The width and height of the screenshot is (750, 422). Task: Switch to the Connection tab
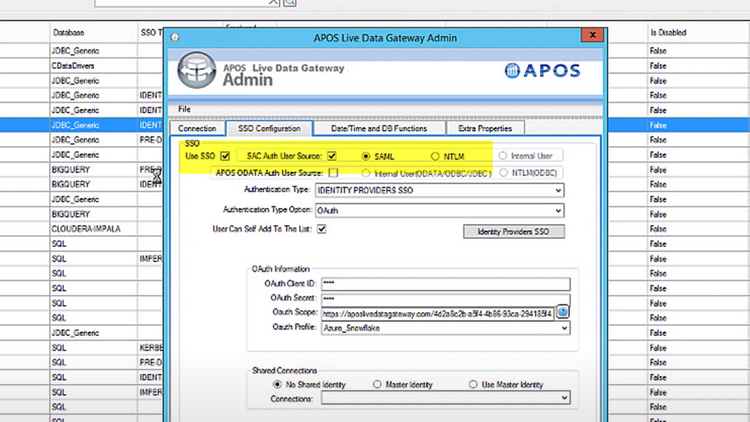[x=197, y=128]
